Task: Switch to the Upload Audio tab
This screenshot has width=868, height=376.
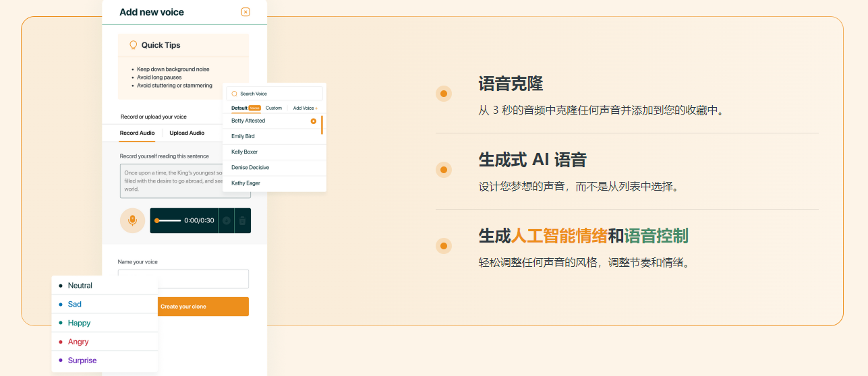Action: click(187, 133)
